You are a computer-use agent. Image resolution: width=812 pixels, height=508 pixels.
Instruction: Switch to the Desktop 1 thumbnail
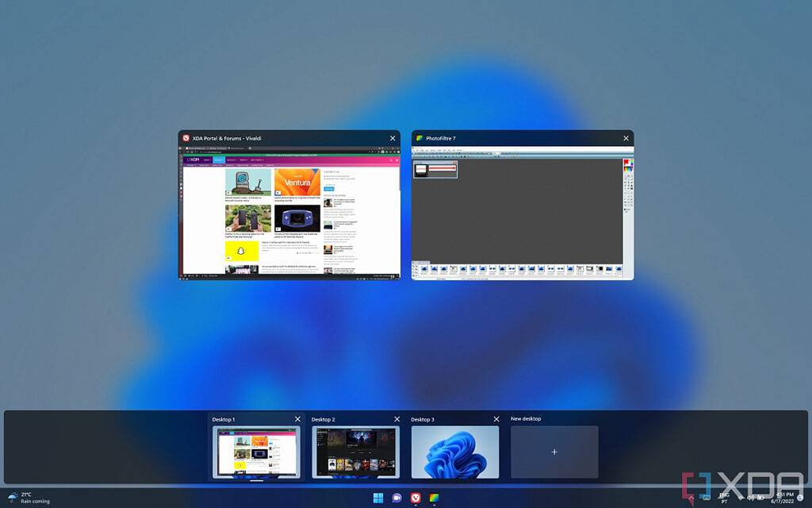tap(255, 452)
